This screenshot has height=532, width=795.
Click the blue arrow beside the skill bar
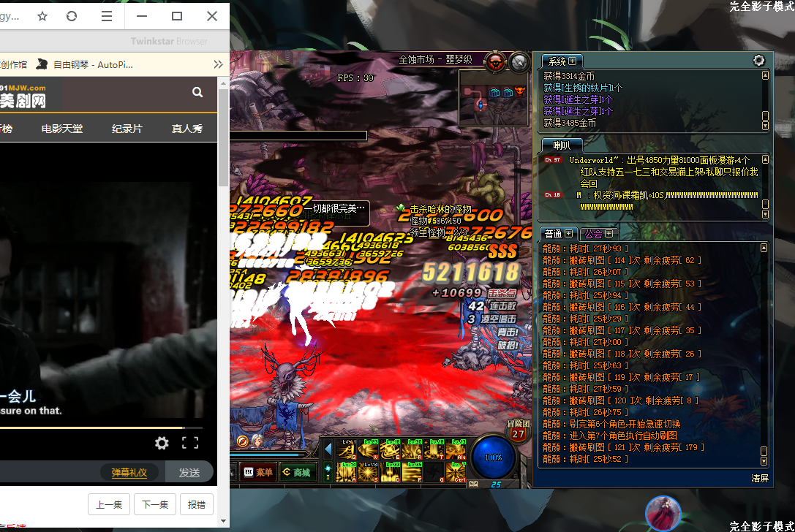pos(328,449)
